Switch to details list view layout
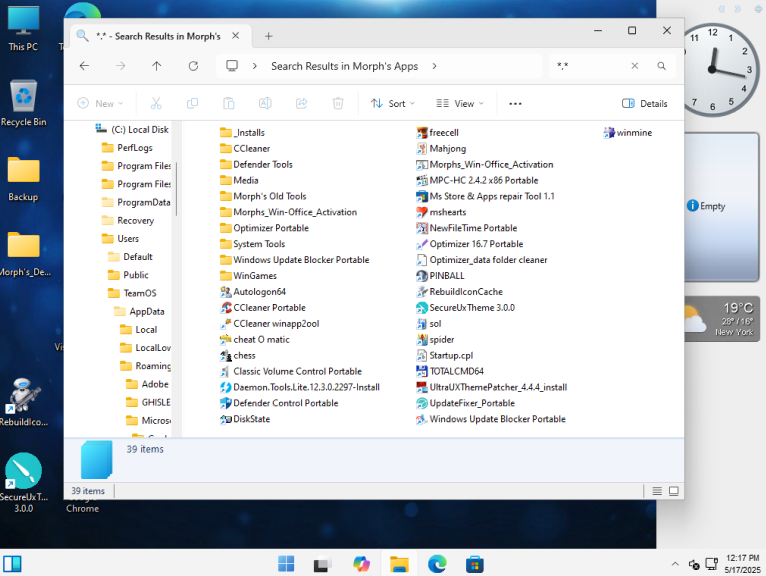766x576 pixels. tap(657, 491)
